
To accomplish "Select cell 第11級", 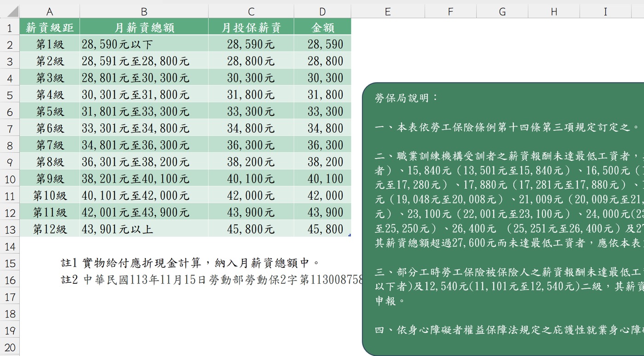I will [50, 212].
